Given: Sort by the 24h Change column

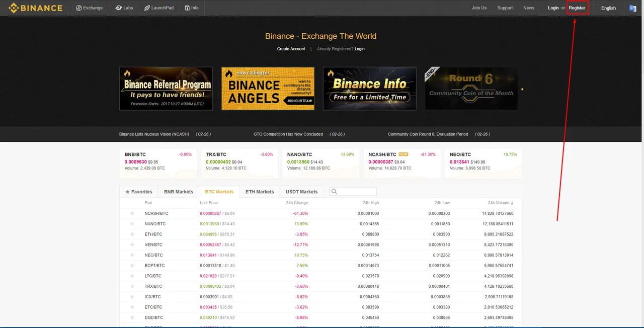Looking at the screenshot, I should click(297, 203).
